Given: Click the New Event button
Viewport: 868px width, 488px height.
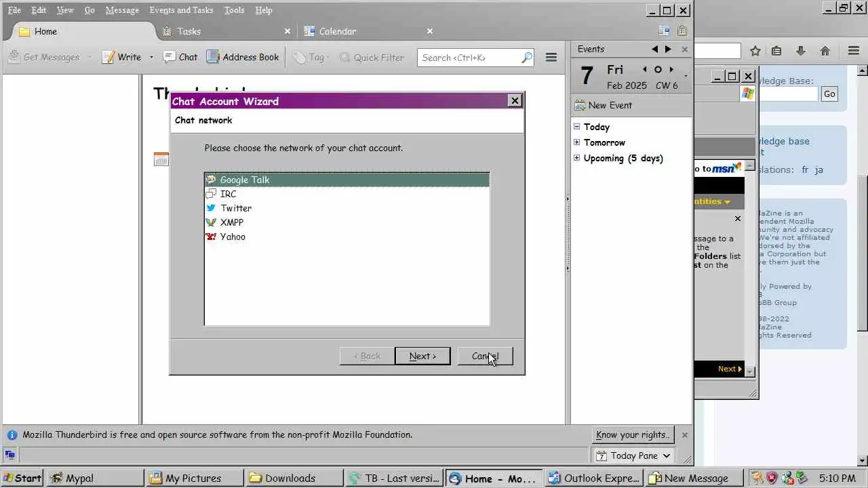Looking at the screenshot, I should (603, 105).
